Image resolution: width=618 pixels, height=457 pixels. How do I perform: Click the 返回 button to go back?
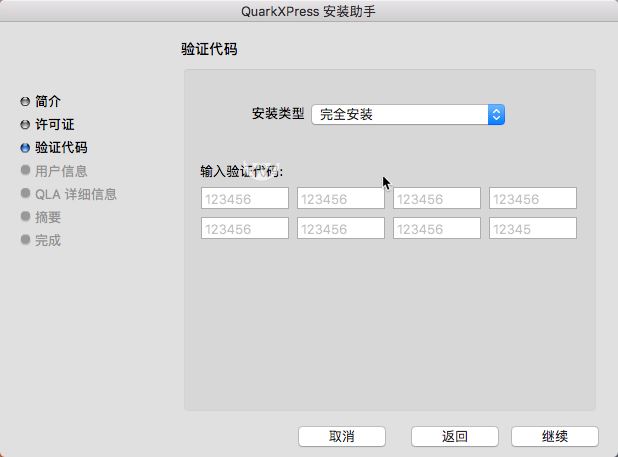[x=455, y=437]
